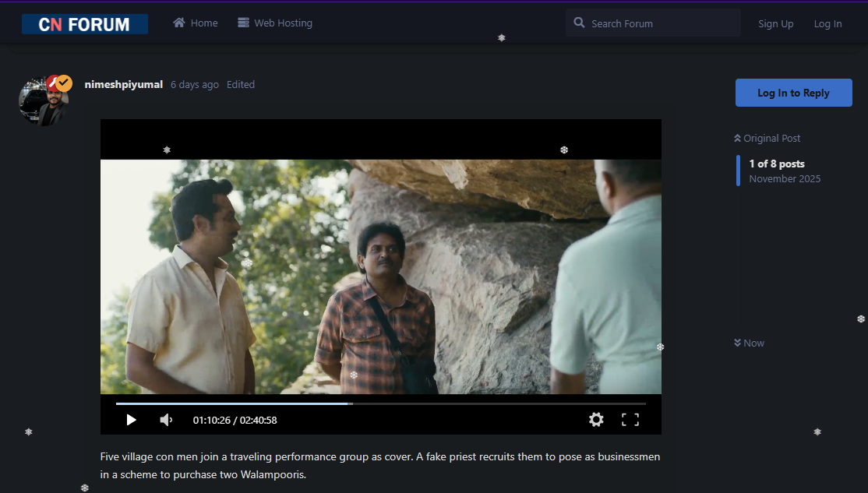Open the Log In link
Viewport: 868px width, 493px height.
[827, 24]
